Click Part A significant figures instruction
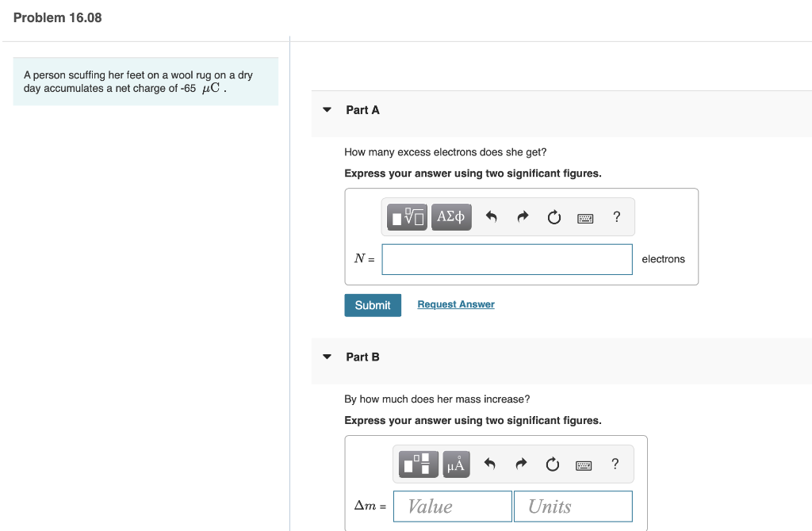 pos(473,174)
